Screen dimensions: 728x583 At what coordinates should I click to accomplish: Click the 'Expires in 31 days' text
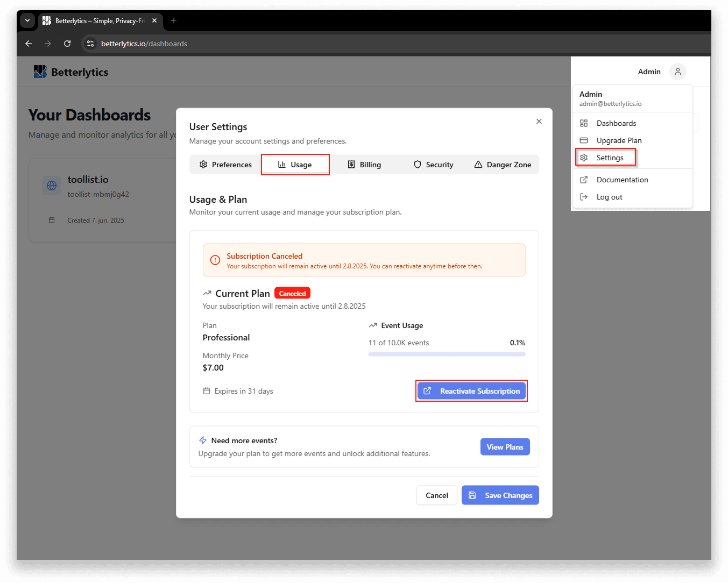point(244,391)
